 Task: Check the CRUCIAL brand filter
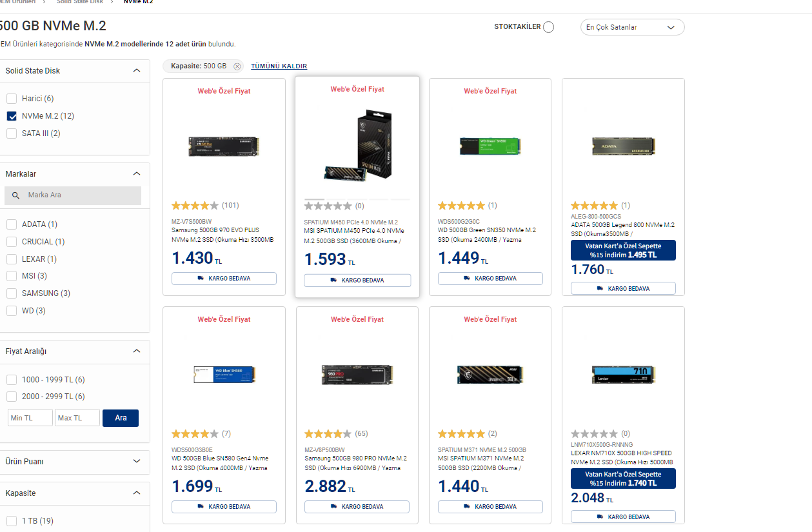pyautogui.click(x=12, y=242)
